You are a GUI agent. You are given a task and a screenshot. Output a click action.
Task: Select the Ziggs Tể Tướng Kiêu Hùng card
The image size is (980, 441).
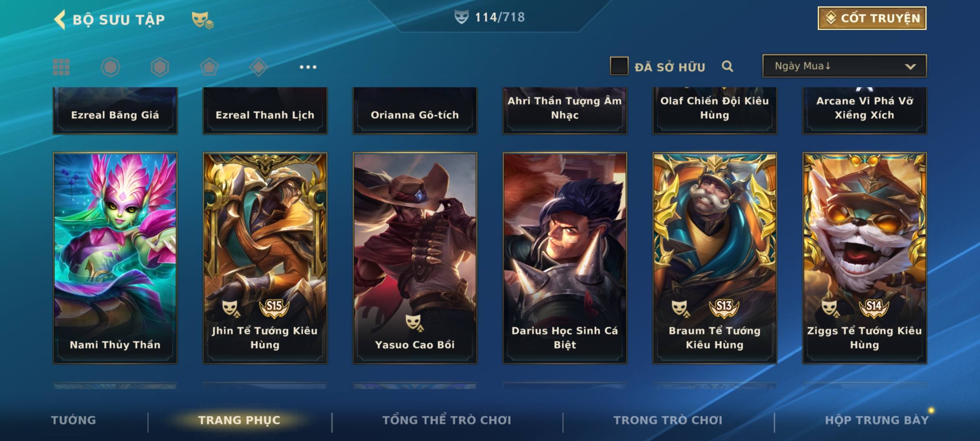click(864, 258)
